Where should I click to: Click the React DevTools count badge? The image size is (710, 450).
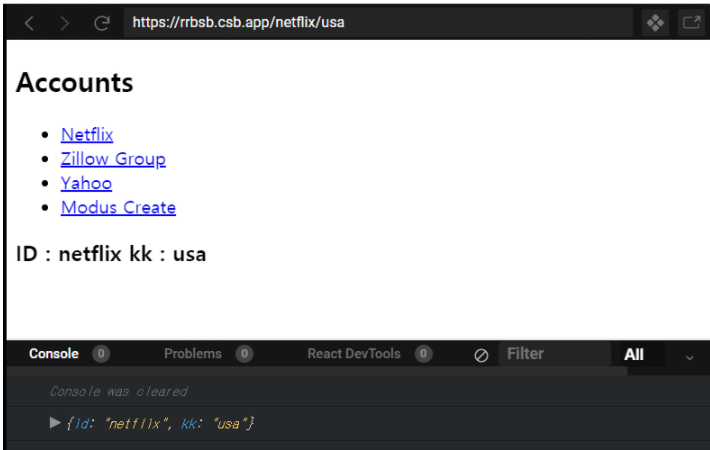pyautogui.click(x=423, y=354)
